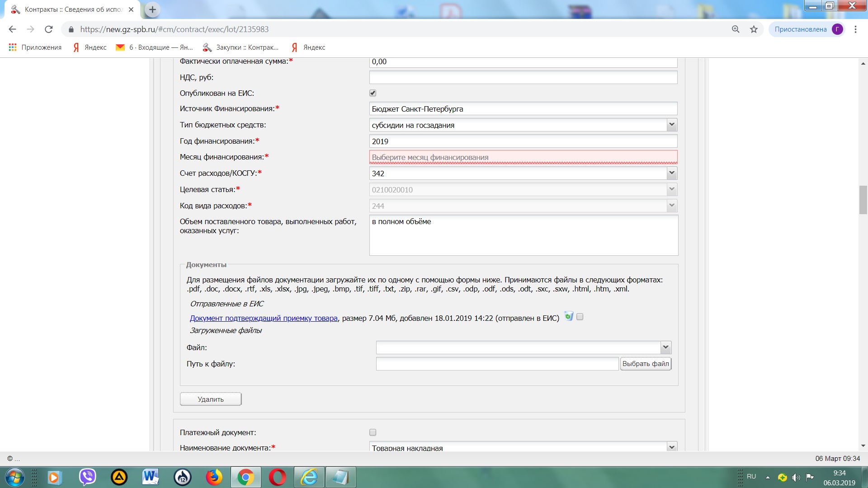Open new browser tab

(152, 9)
